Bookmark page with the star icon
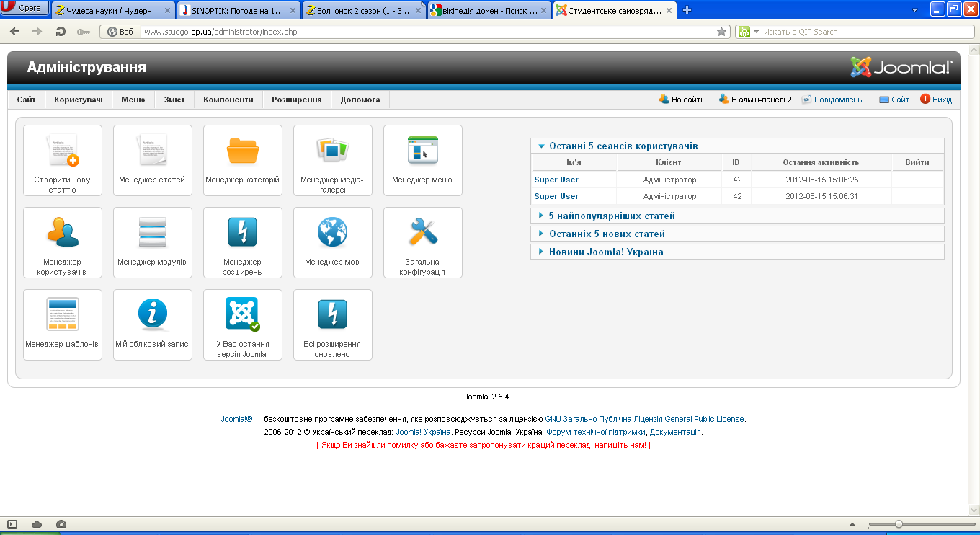 click(721, 32)
